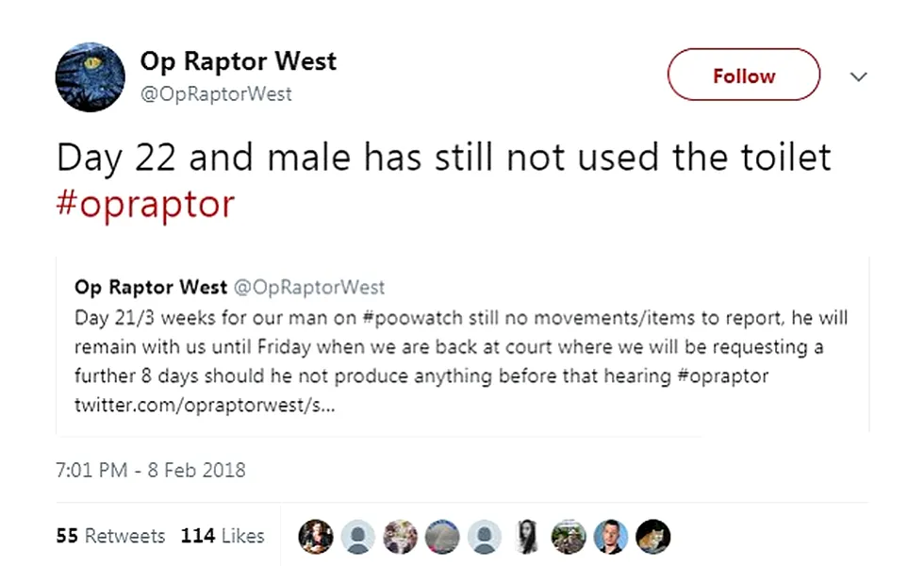Image resolution: width=924 pixels, height=566 pixels.
Task: Click the second default grey silhouette avatar
Action: click(x=484, y=536)
